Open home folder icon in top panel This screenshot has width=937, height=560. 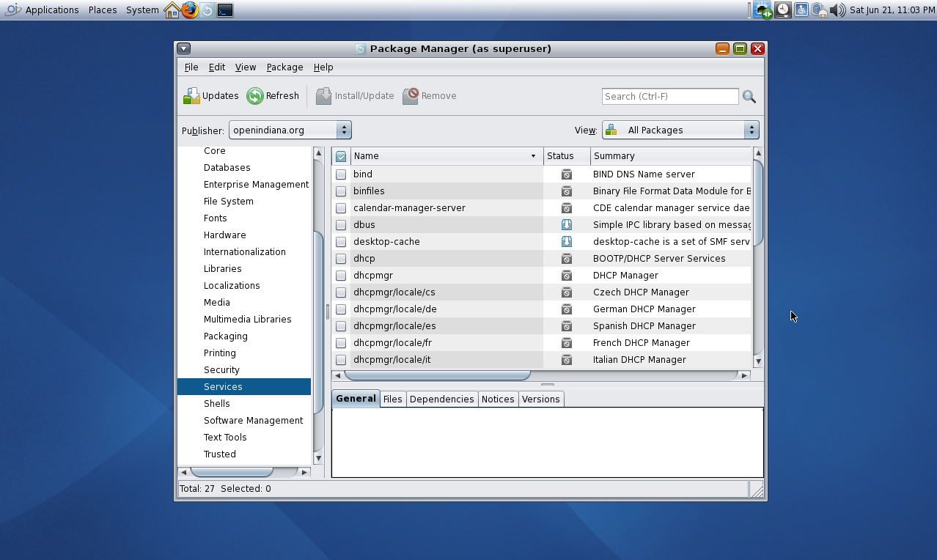click(172, 10)
